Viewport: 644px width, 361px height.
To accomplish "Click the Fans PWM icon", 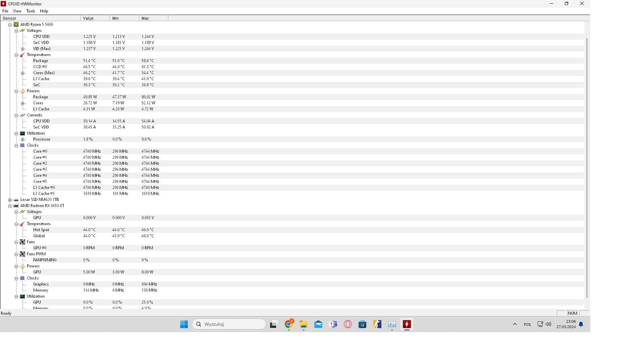I will 22,254.
